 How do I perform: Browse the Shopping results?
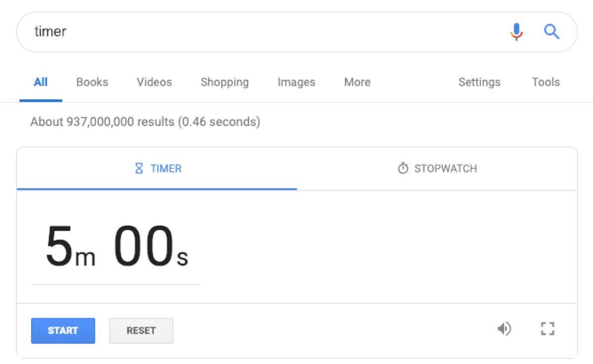pyautogui.click(x=224, y=82)
